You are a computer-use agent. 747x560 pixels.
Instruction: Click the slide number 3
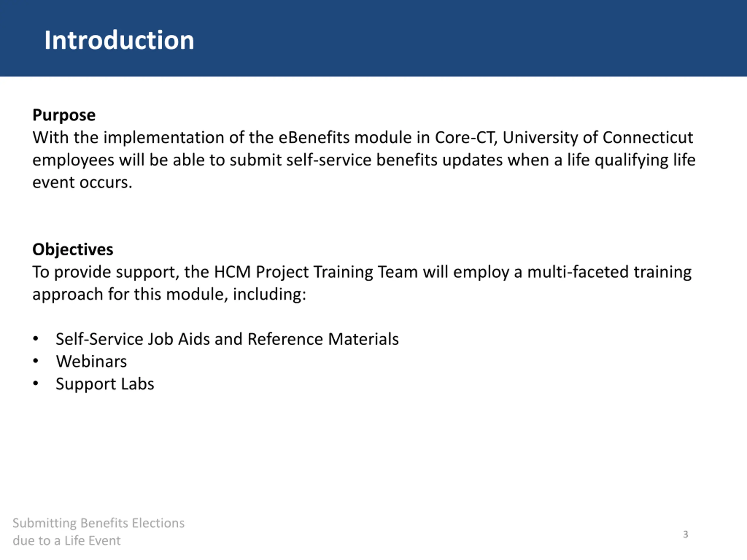(685, 534)
